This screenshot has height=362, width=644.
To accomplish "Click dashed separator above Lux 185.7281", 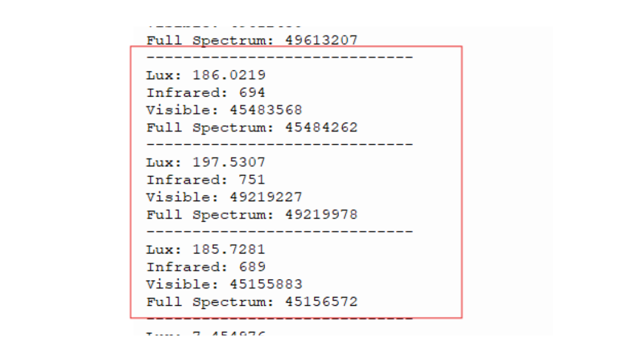I will 280,232.
